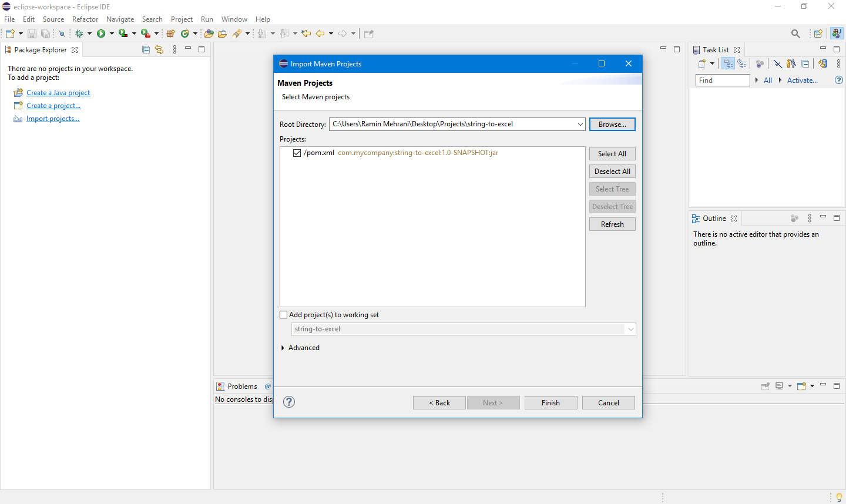Click the Deselect All button
This screenshot has width=846, height=504.
pyautogui.click(x=612, y=171)
